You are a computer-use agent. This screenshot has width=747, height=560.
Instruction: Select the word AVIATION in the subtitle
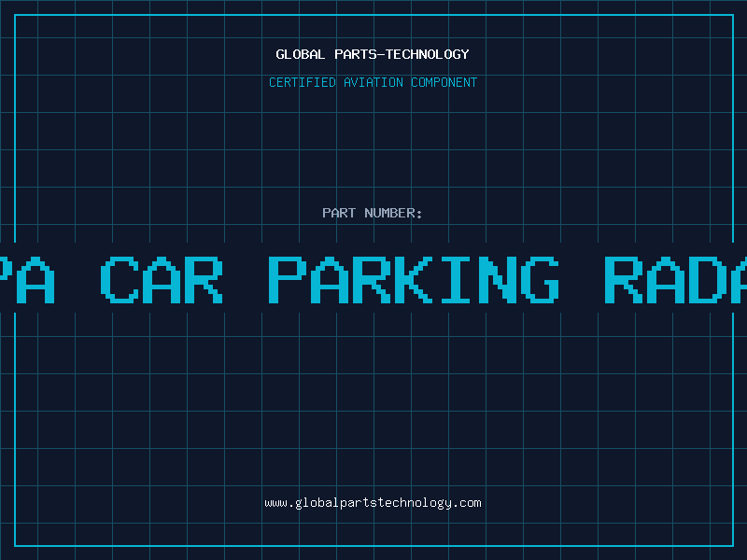pos(373,82)
